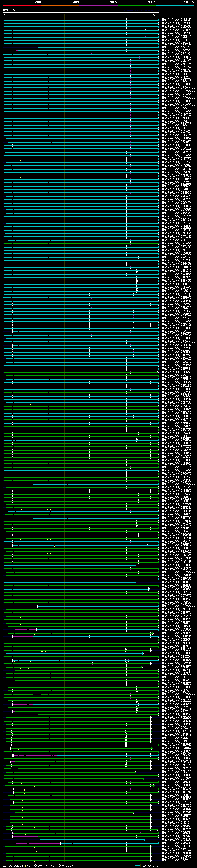Screen dimensions: 197x868
Task: Open hit UniRef100_P49026
Action: (177, 358)
